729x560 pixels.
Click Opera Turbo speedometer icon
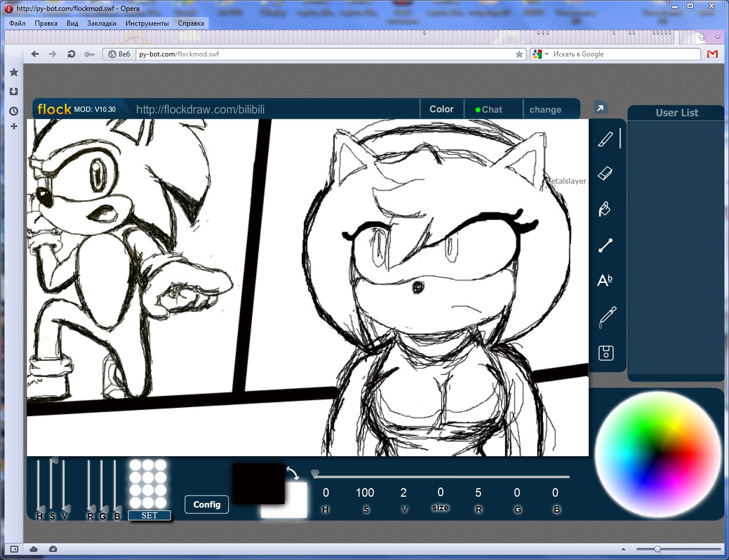(x=53, y=549)
